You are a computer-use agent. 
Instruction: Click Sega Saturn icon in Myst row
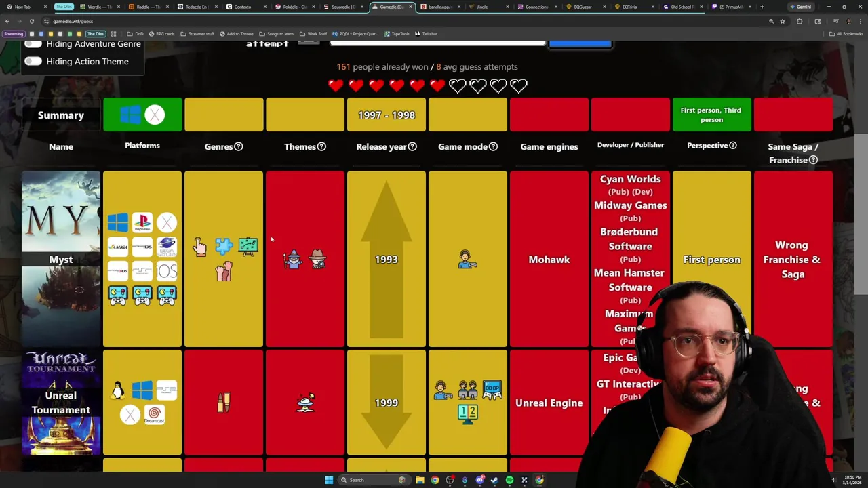(x=167, y=247)
